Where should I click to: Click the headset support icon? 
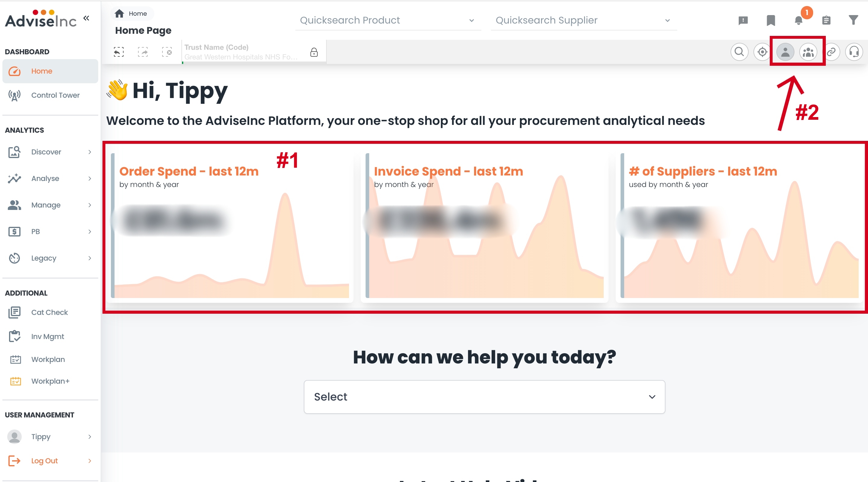[x=854, y=52]
